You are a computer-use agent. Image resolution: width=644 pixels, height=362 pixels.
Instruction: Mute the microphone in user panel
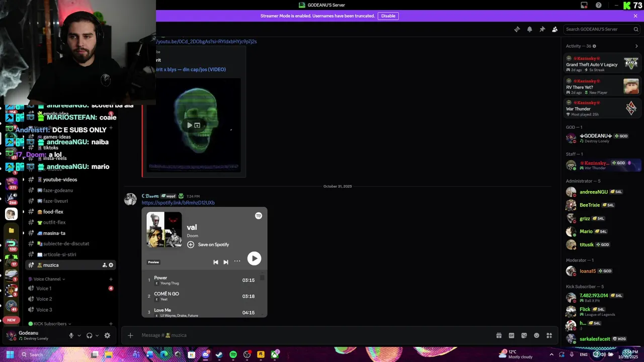coord(71,335)
